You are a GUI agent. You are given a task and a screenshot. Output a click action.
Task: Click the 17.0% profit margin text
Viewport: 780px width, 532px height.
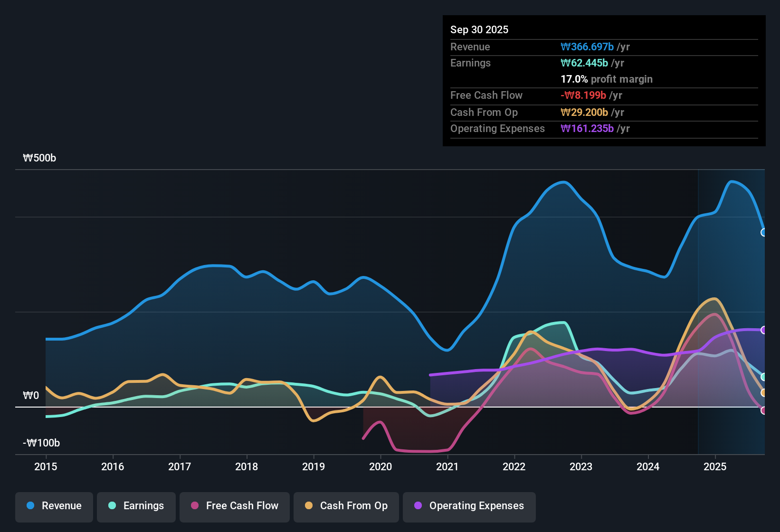[606, 79]
